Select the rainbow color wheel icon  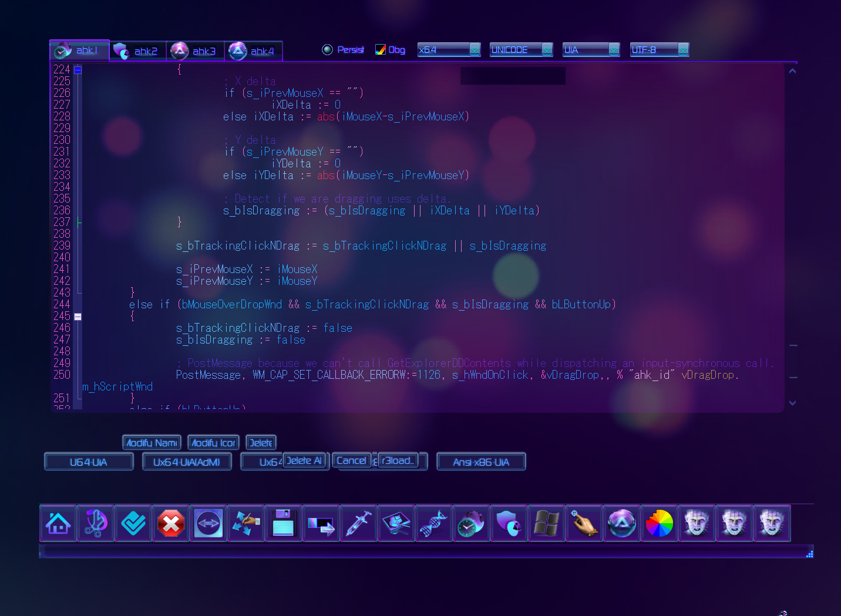pyautogui.click(x=660, y=523)
